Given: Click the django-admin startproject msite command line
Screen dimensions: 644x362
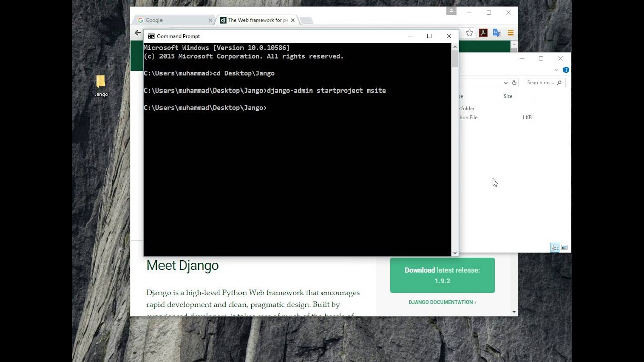Looking at the screenshot, I should click(265, 90).
